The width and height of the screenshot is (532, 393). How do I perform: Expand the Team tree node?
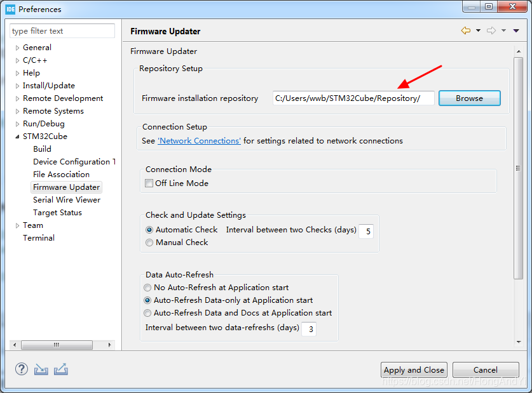coord(17,225)
